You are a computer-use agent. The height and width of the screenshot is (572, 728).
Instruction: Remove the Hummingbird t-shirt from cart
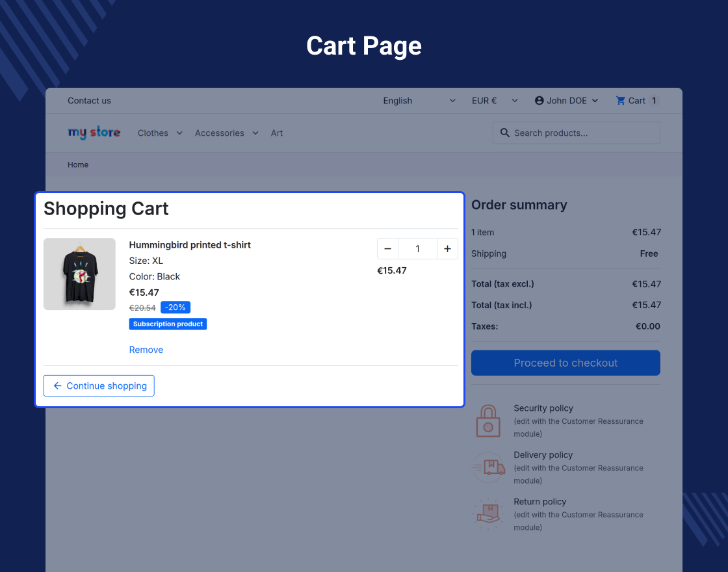click(x=146, y=350)
